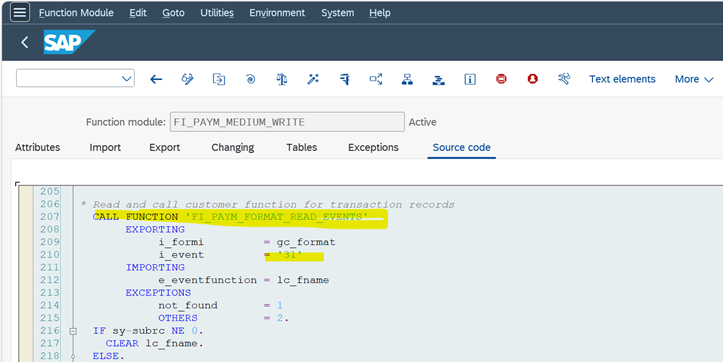Click the Active status text

click(x=422, y=122)
